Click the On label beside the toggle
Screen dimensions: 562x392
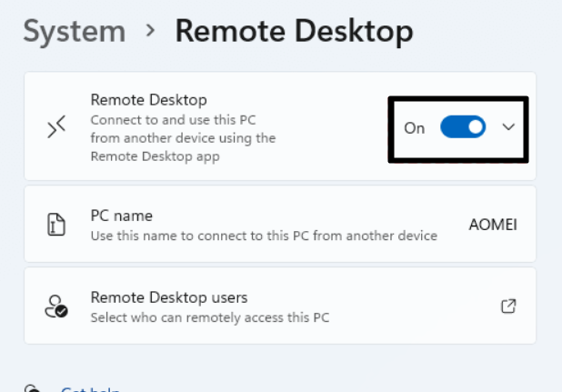pos(415,128)
